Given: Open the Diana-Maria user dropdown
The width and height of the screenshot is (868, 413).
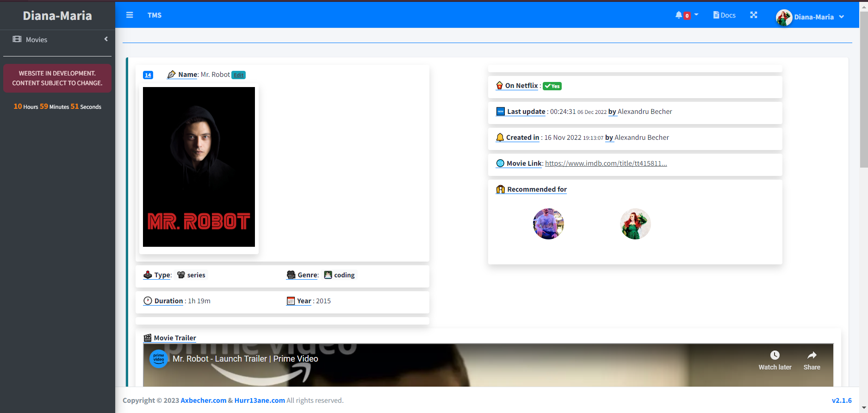Looking at the screenshot, I should pos(811,17).
